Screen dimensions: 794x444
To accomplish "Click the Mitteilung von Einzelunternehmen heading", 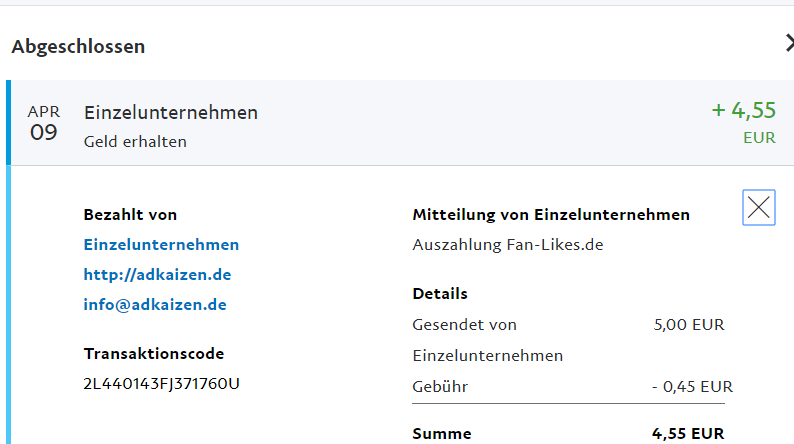I will click(551, 215).
